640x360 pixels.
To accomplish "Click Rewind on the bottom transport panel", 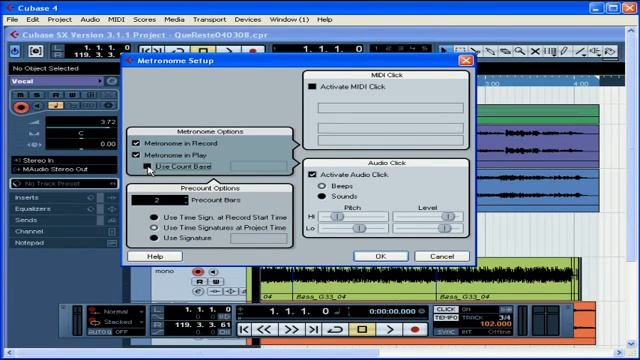I will [264, 329].
